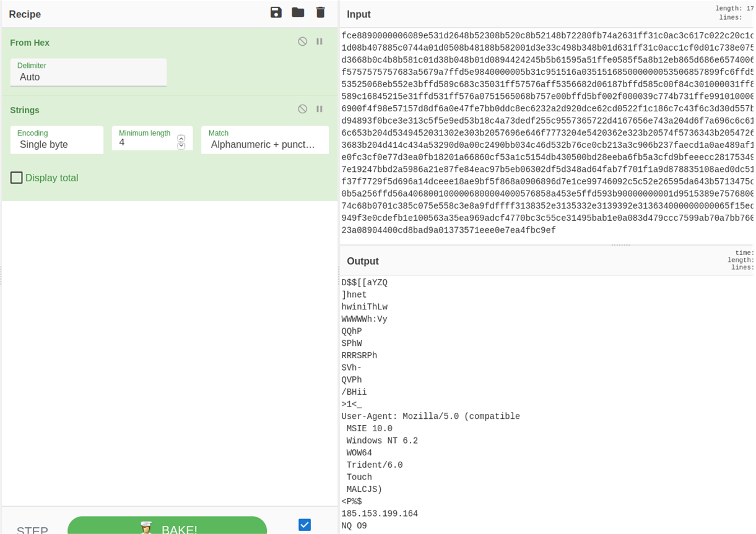Select the From Hex operation title
Viewport: 756px width, 534px height.
coord(30,43)
